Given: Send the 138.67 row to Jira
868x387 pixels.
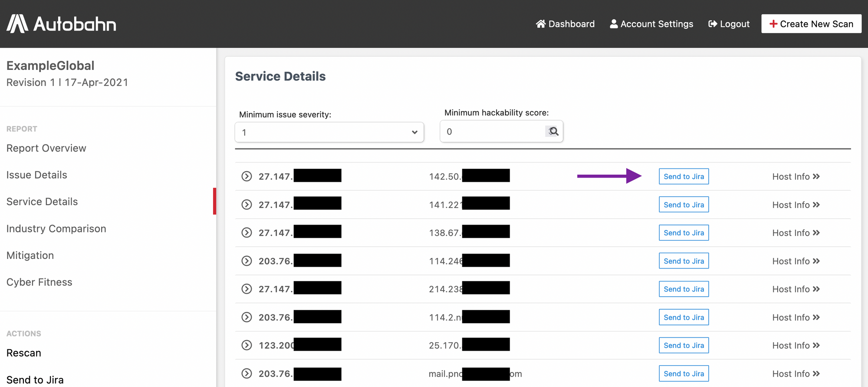Looking at the screenshot, I should pos(684,233).
